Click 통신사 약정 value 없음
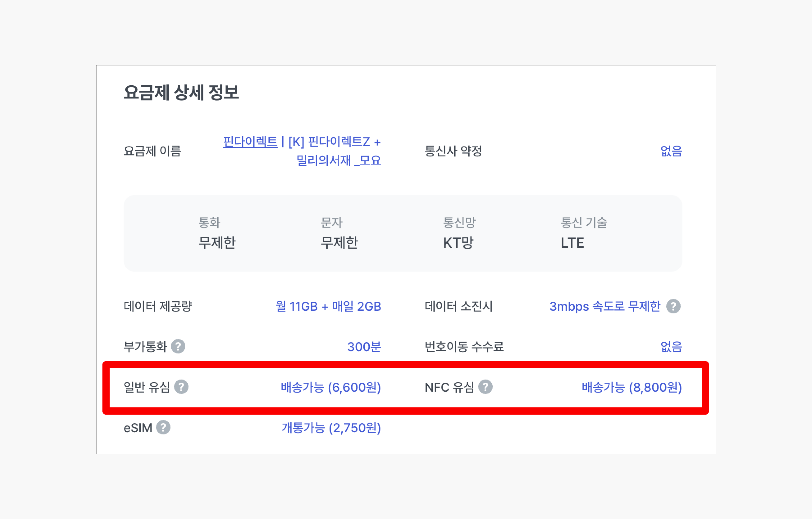Screen dimensions: 812x519 pyautogui.click(x=671, y=151)
